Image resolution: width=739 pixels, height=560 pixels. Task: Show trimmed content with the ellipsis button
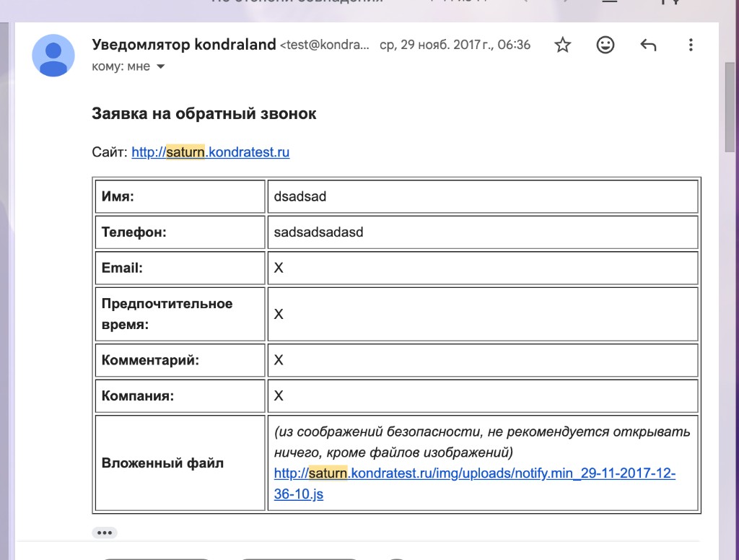[x=105, y=532]
